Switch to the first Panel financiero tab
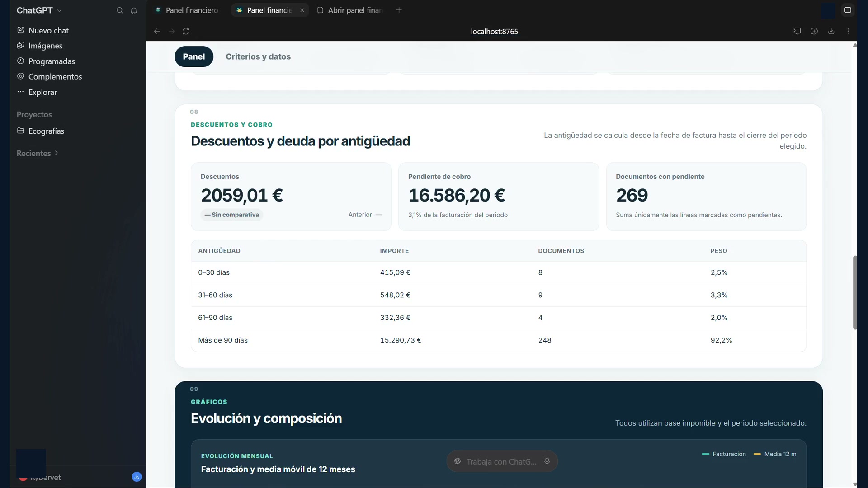Viewport: 868px width, 488px height. pos(187,10)
